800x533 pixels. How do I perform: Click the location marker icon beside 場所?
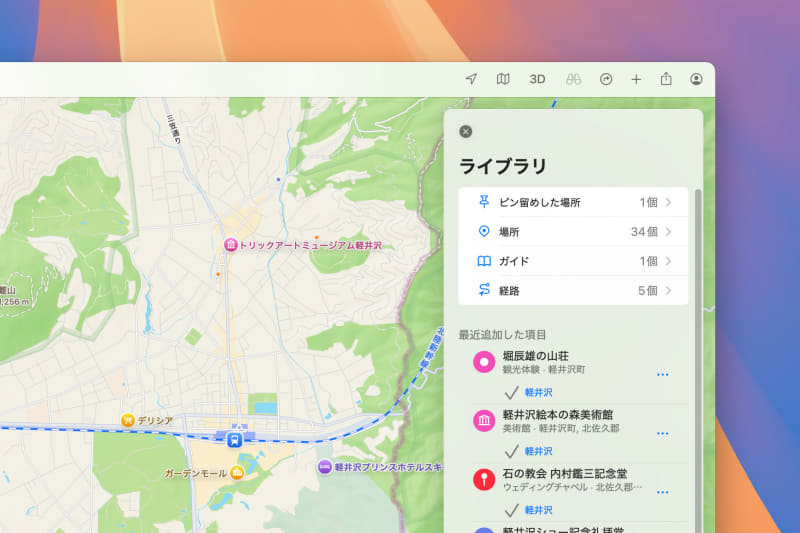pos(484,232)
